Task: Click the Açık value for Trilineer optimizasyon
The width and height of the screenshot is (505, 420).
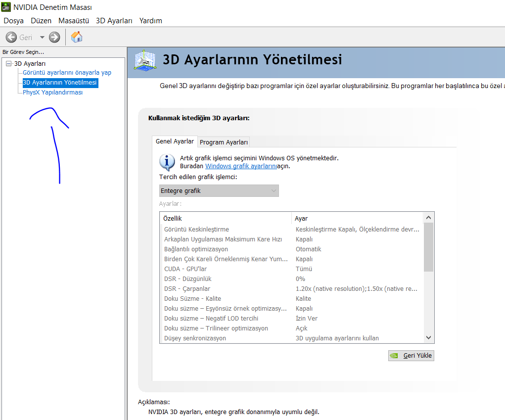Action: (301, 328)
